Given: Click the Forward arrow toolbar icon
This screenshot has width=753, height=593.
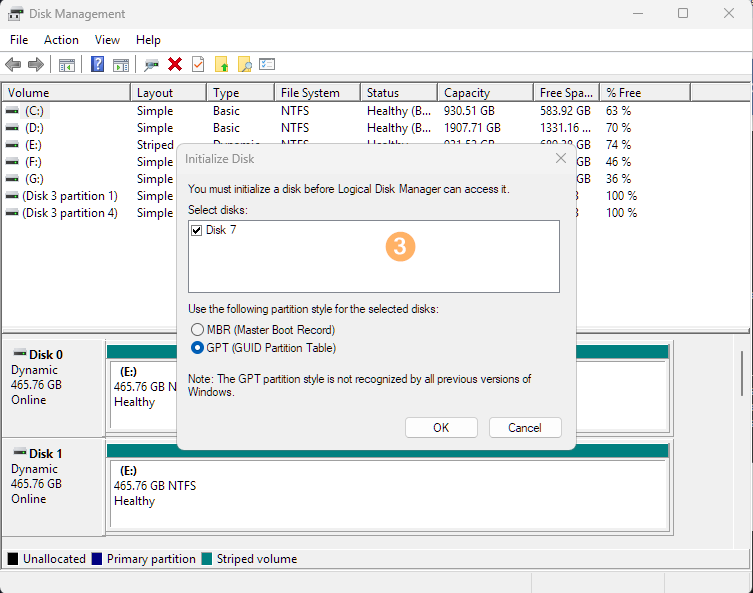Looking at the screenshot, I should [36, 64].
